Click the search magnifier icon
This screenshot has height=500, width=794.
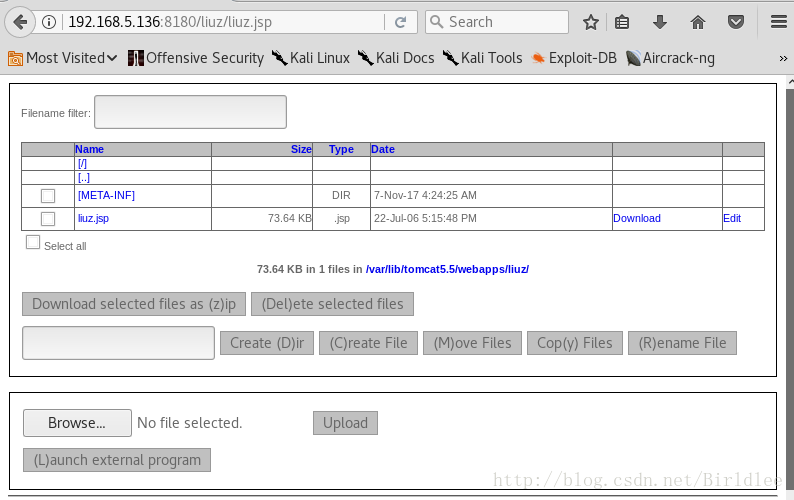click(x=436, y=22)
